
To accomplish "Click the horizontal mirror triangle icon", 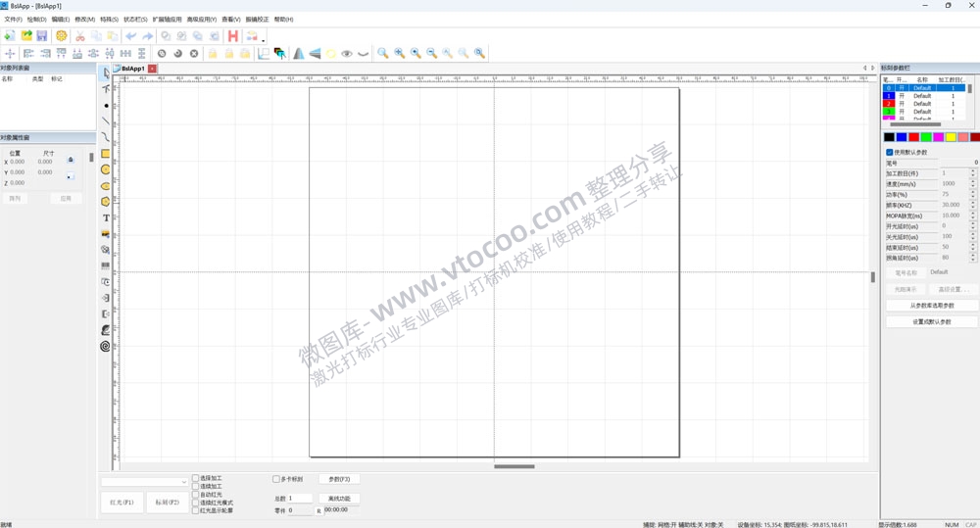I will (x=299, y=54).
